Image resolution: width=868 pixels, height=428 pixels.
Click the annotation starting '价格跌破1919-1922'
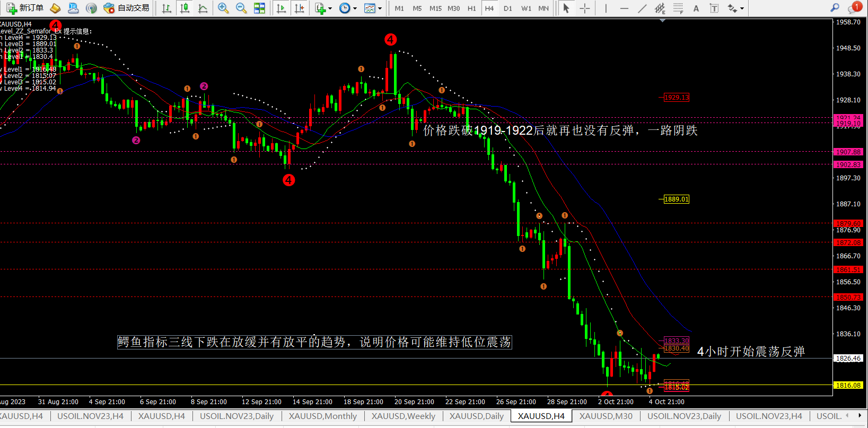click(560, 130)
